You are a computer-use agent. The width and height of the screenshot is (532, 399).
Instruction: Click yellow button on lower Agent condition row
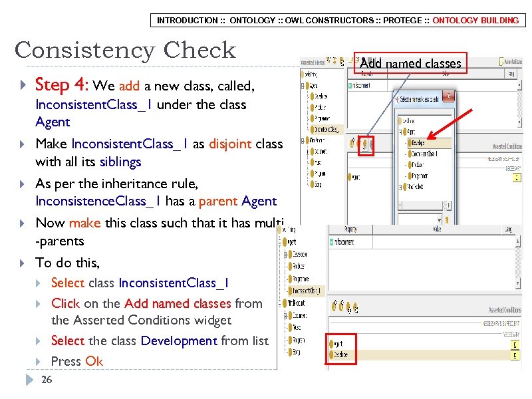(x=515, y=345)
